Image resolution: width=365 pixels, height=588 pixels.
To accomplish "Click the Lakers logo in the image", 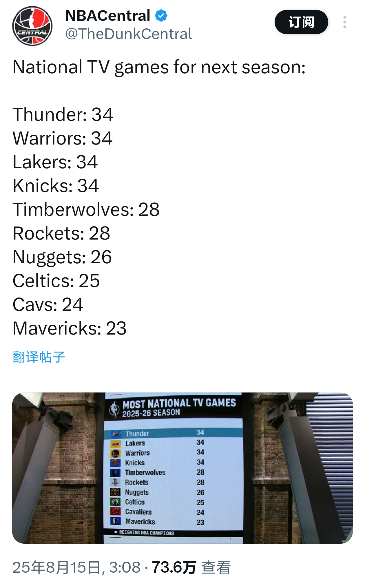I will coord(116,443).
